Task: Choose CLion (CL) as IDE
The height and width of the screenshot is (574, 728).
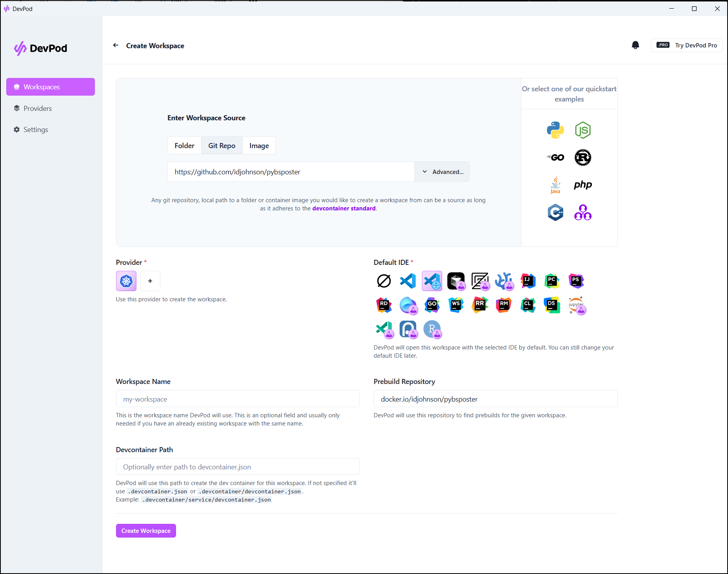Action: tap(528, 305)
